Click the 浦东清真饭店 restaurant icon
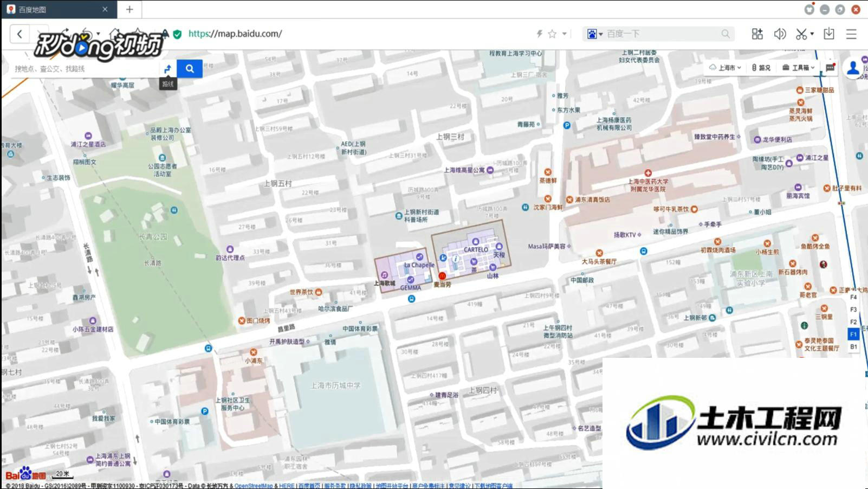This screenshot has height=489, width=868. coord(569,200)
